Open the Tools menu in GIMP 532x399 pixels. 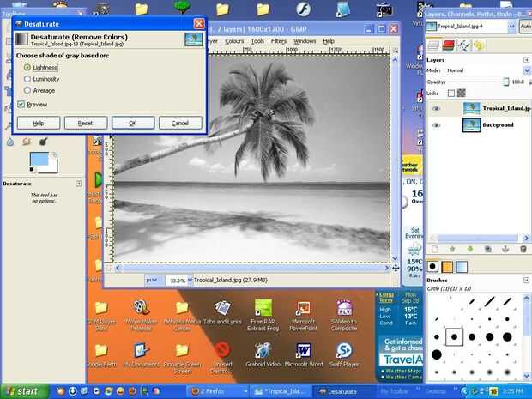pos(257,41)
